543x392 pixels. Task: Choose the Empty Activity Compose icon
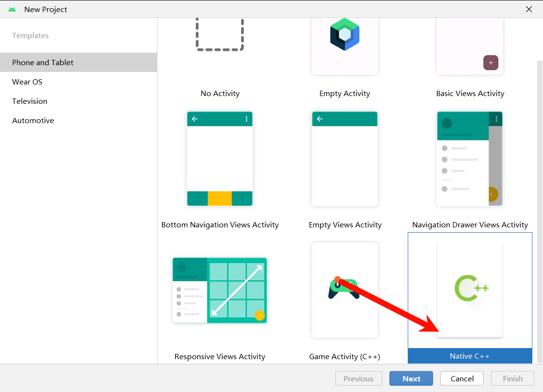(344, 34)
